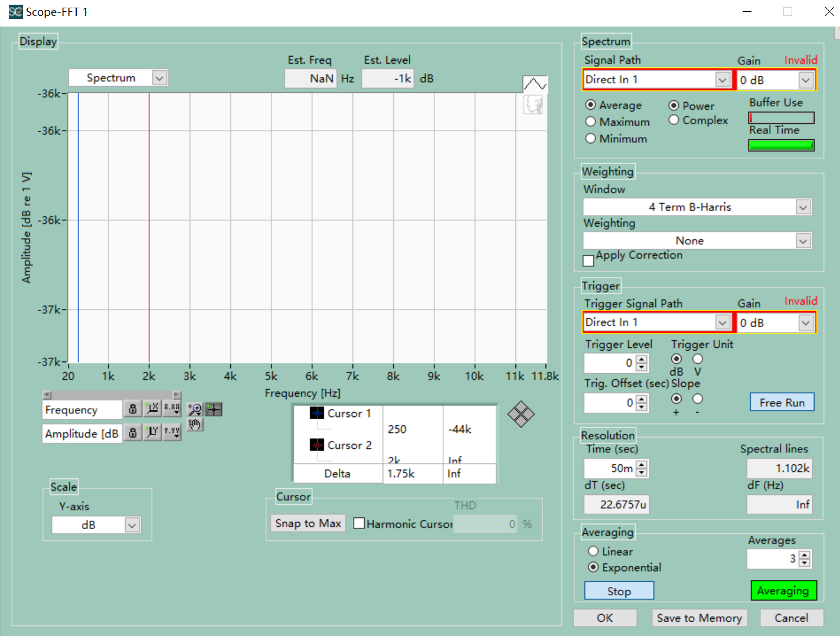The width and height of the screenshot is (840, 636).
Task: Select dB trigger unit
Action: 676,358
